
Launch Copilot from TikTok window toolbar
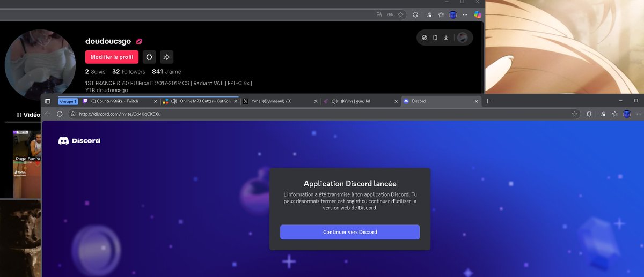(x=477, y=15)
